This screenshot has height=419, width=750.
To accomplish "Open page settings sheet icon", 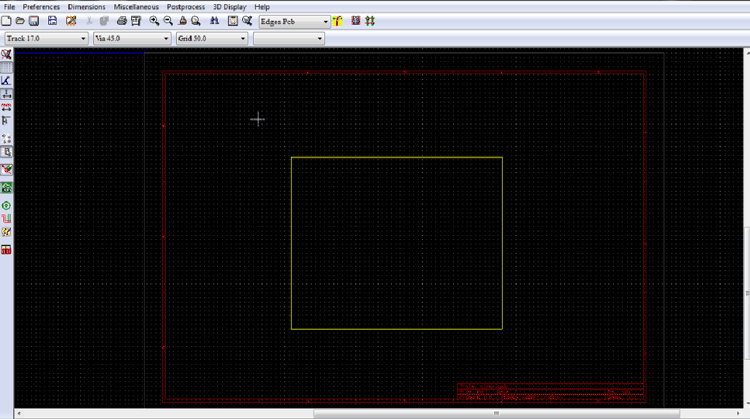I will pyautogui.click(x=52, y=21).
